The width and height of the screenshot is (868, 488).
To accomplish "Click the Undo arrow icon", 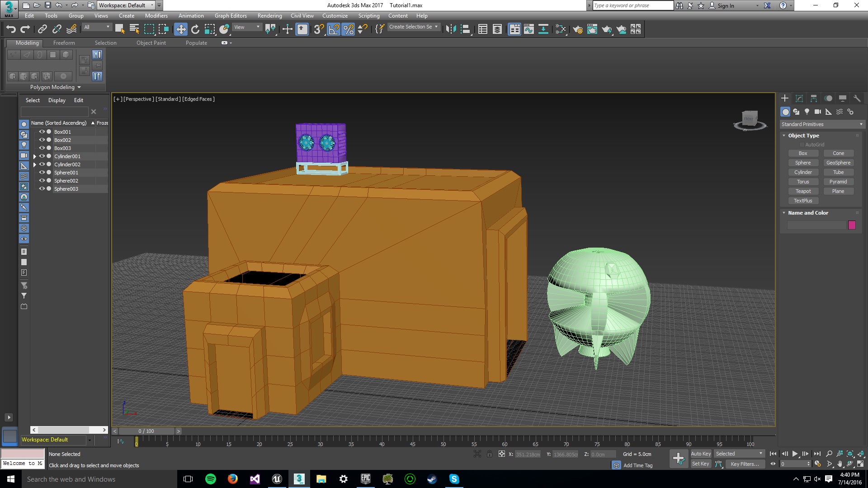I will [x=11, y=29].
